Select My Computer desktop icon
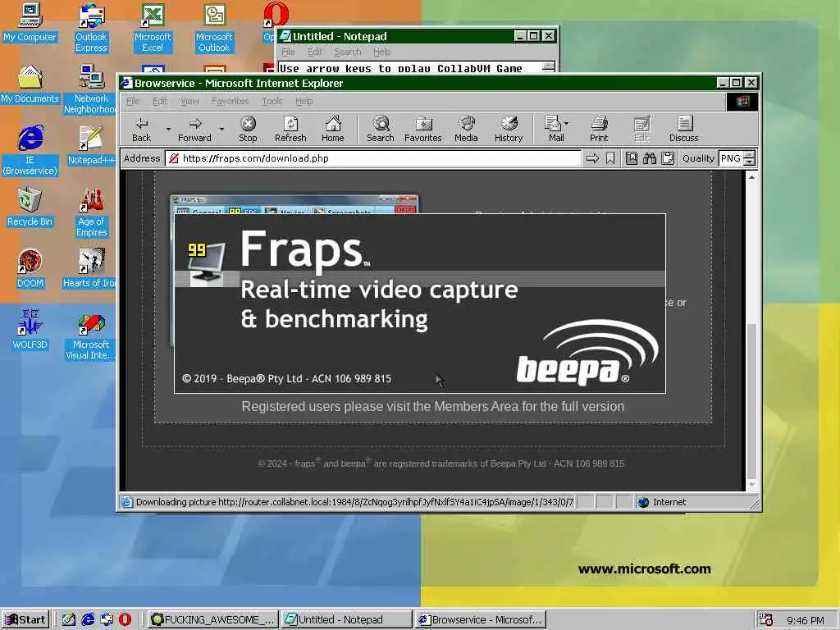The image size is (840, 630). [30, 22]
